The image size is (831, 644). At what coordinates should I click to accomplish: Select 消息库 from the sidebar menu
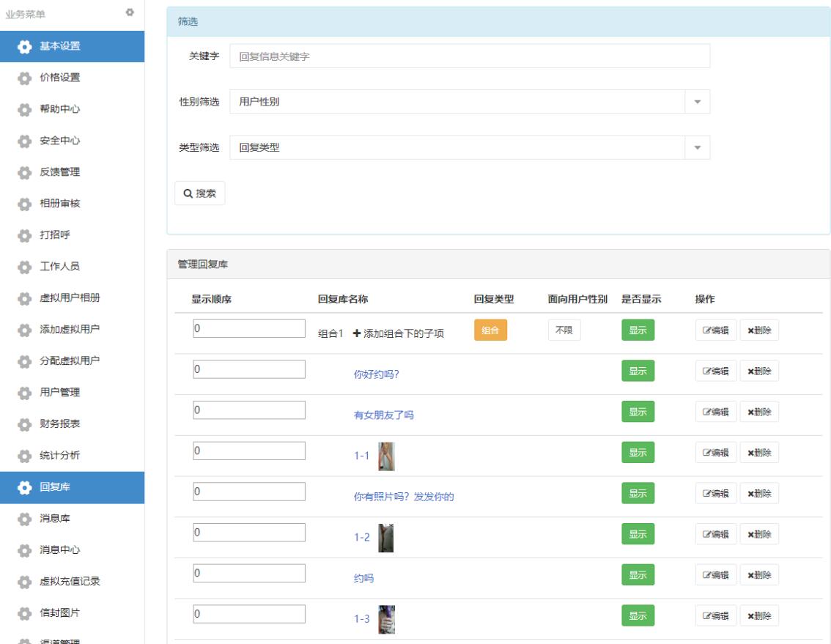(x=55, y=519)
